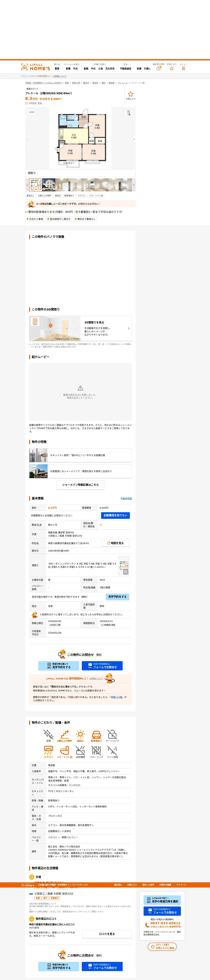The height and width of the screenshot is (980, 210).
Task: Click 地図を見る map button
Action: pos(115,543)
